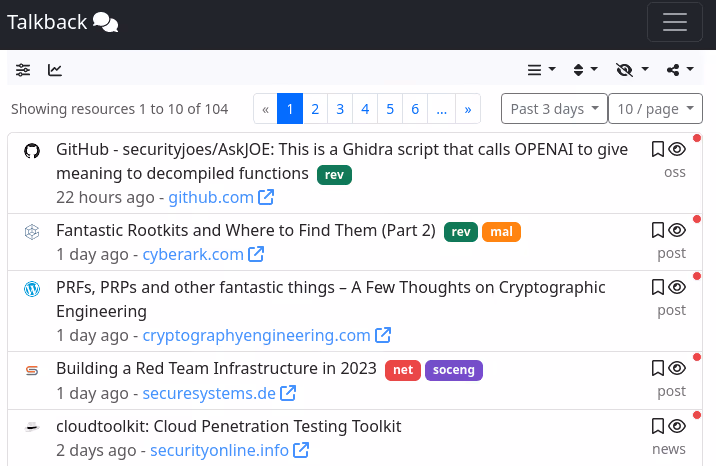Image resolution: width=716 pixels, height=466 pixels.
Task: Click the CyberArk favicon icon
Action: [32, 232]
